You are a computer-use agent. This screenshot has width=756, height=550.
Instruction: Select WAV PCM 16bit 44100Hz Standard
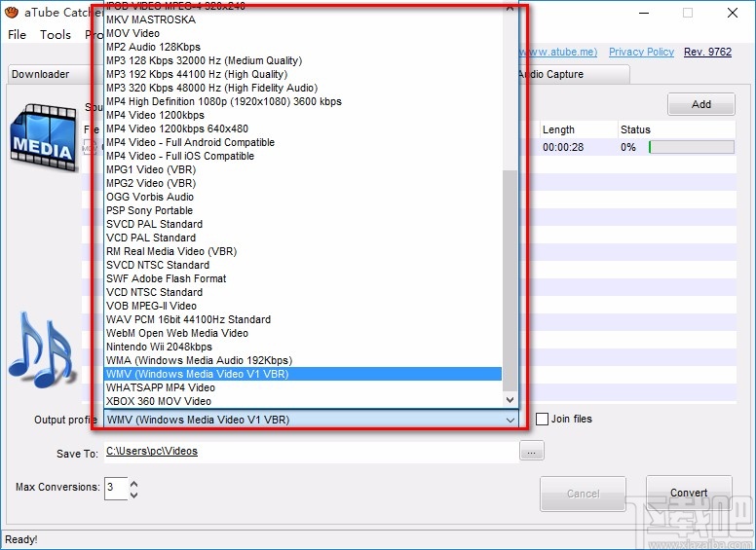pos(303,319)
